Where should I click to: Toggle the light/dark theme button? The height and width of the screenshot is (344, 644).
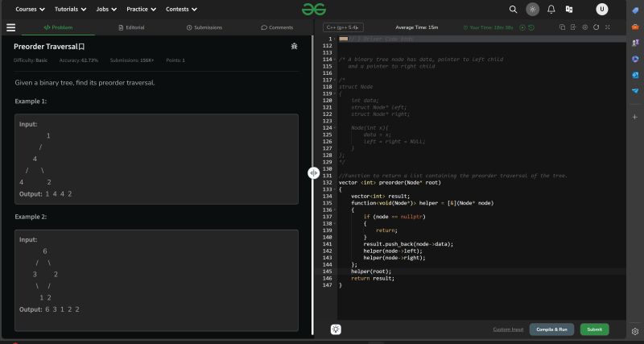(x=532, y=9)
